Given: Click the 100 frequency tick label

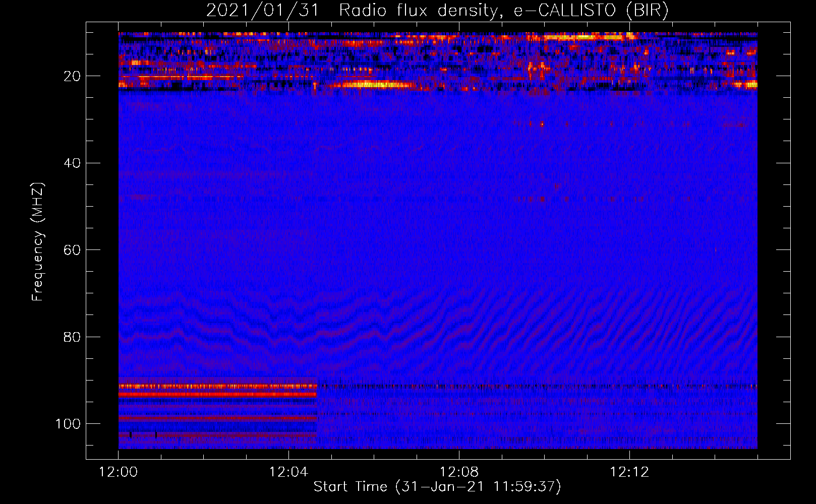Looking at the screenshot, I should tap(68, 424).
